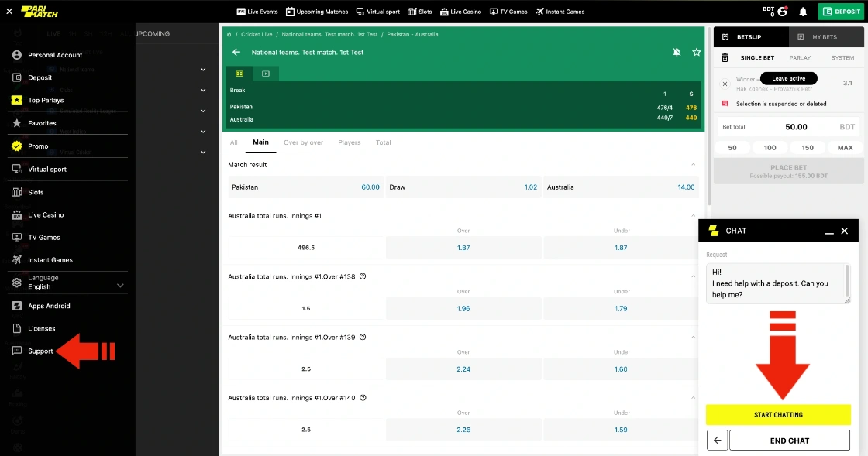
Task: Switch to the All markets tab
Action: (x=233, y=142)
